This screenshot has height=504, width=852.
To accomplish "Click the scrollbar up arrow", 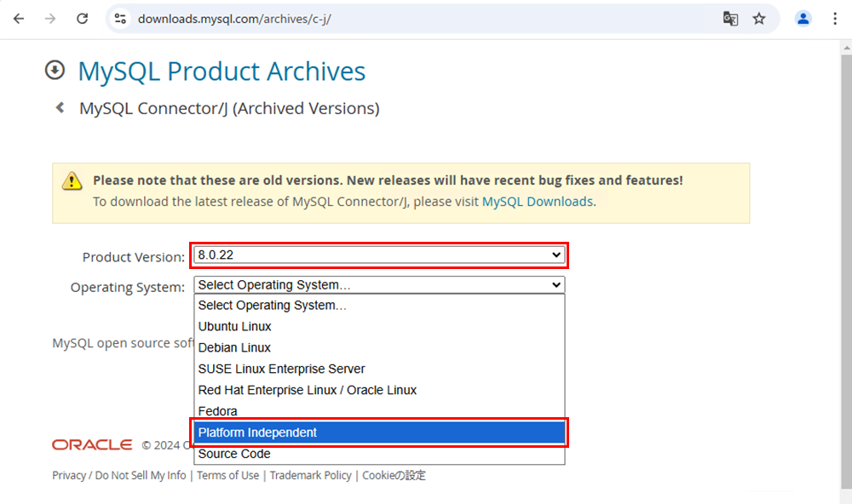I will click(x=846, y=48).
